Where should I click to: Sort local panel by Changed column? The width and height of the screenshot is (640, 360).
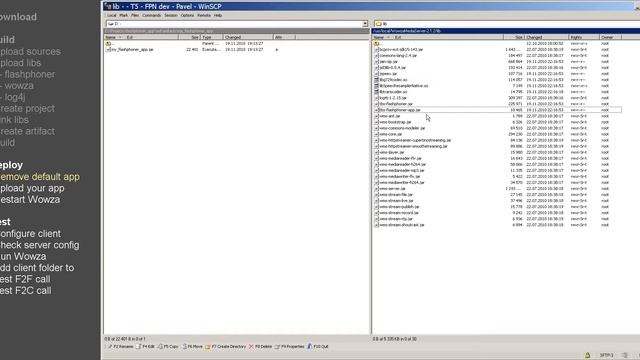[x=248, y=37]
